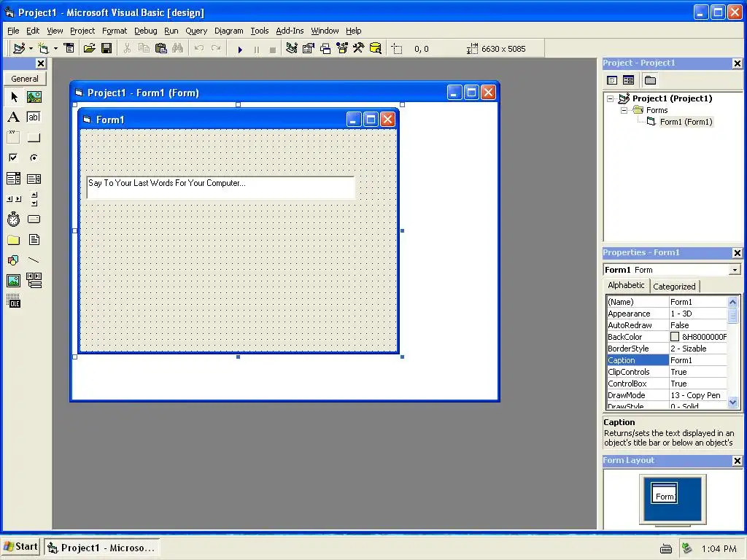Screen dimensions: 747x560
Task: Click the text box on Form1
Action: pos(220,187)
